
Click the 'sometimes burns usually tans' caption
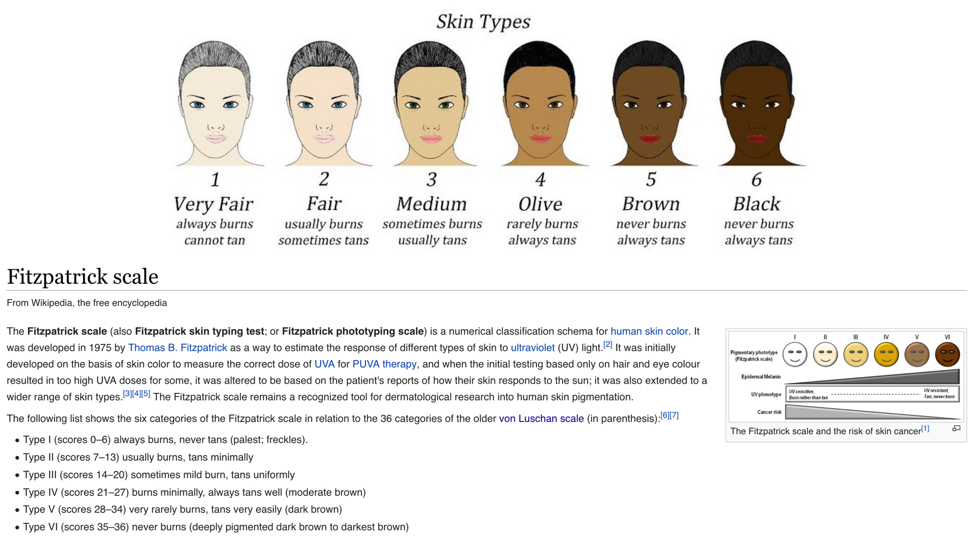pyautogui.click(x=432, y=232)
